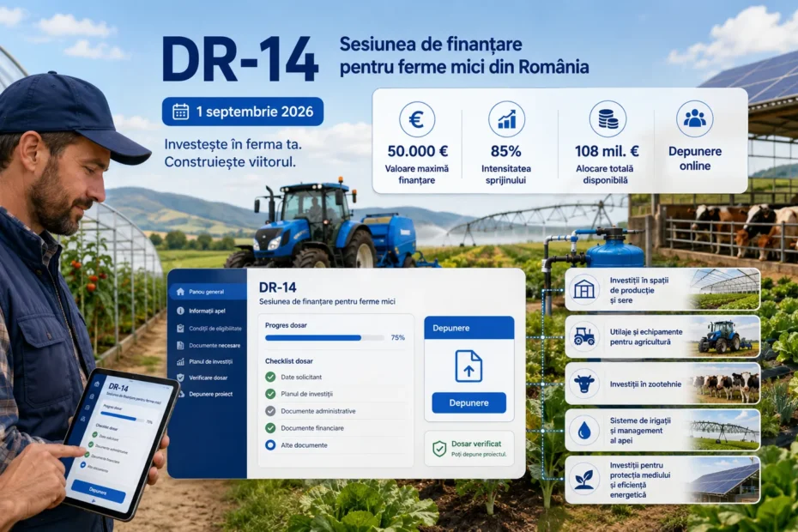Toggle the grey Documente administrative check
The height and width of the screenshot is (532, 798).
point(270,411)
